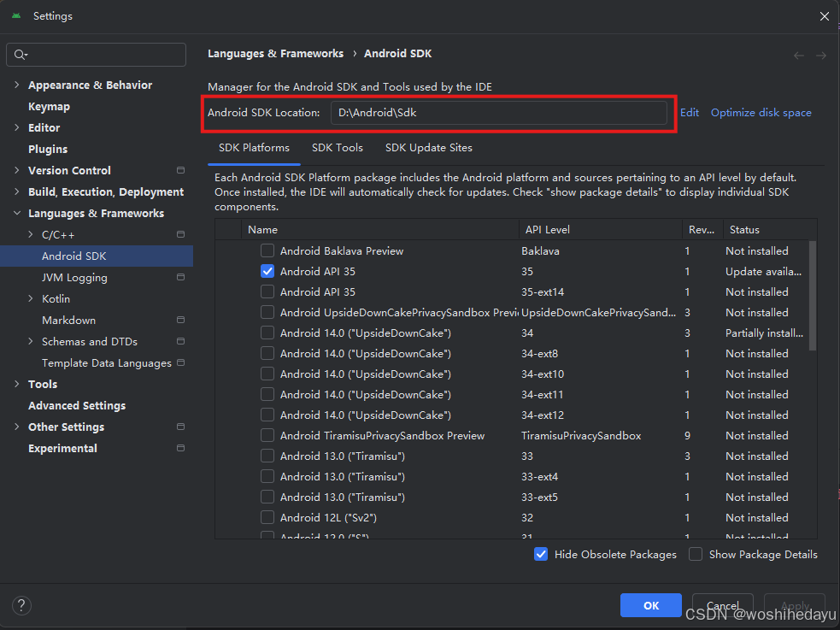Sort table by API Level column header
This screenshot has height=630, width=840.
601,229
